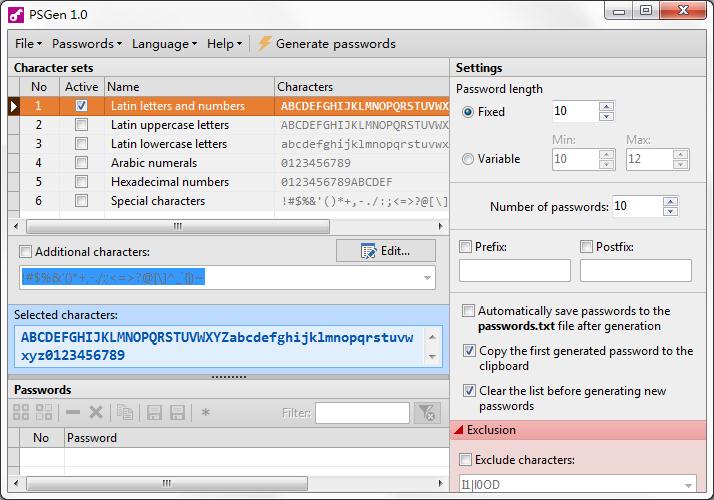Click the remove password minus icon
The image size is (714, 500).
pyautogui.click(x=73, y=412)
